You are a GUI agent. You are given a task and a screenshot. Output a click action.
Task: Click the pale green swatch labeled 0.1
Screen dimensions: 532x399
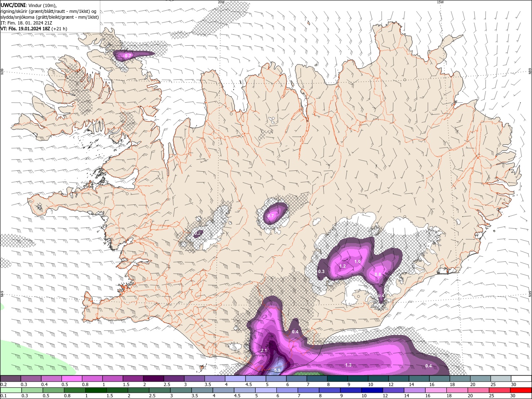pyautogui.click(x=11, y=390)
